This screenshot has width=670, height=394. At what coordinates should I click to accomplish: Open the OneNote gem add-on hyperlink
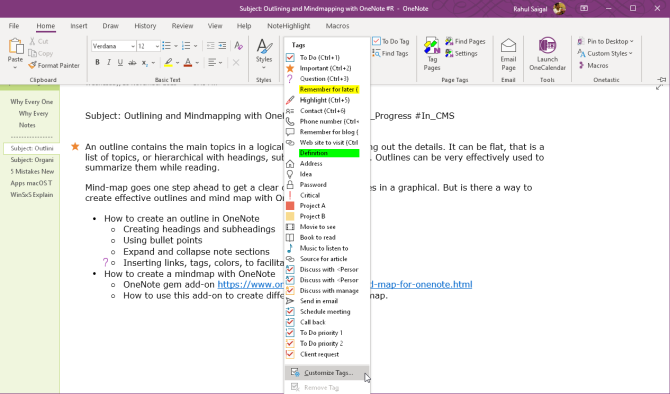[x=345, y=285]
